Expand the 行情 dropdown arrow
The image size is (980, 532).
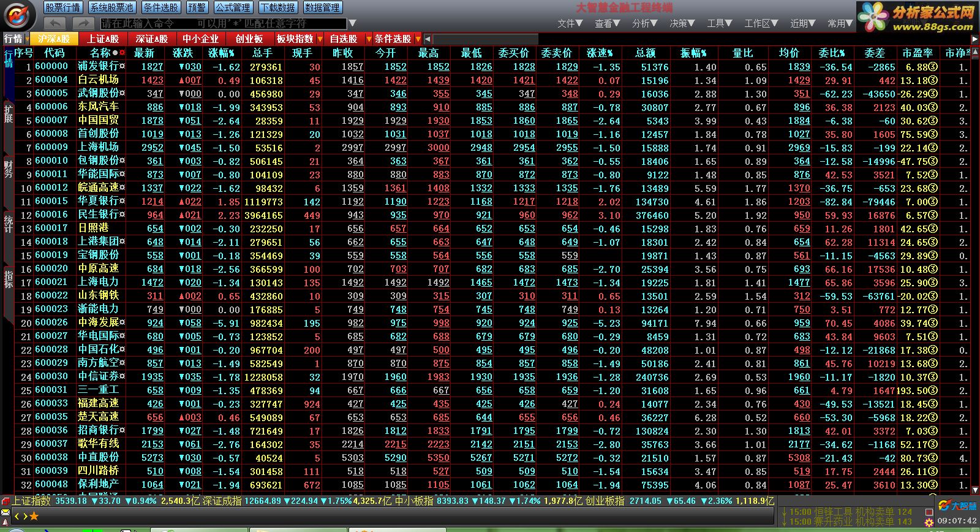pyautogui.click(x=26, y=39)
